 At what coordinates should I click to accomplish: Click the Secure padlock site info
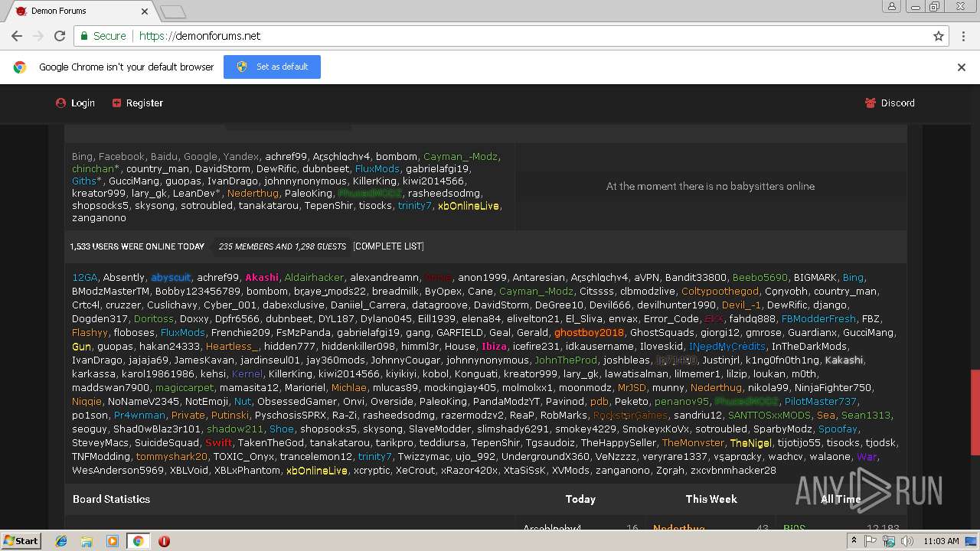[x=103, y=36]
